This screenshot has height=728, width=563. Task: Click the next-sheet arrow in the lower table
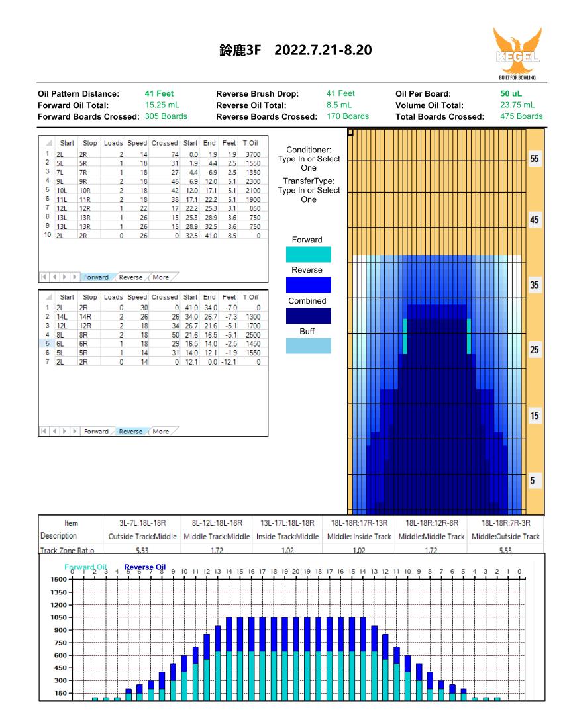click(x=64, y=432)
